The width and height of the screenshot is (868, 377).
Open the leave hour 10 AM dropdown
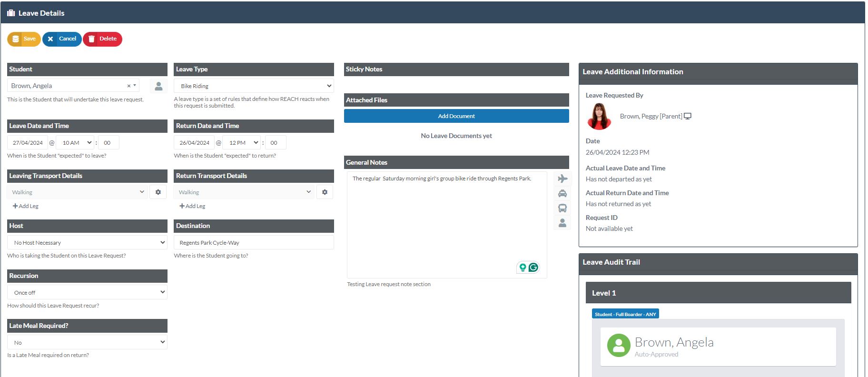tap(75, 143)
